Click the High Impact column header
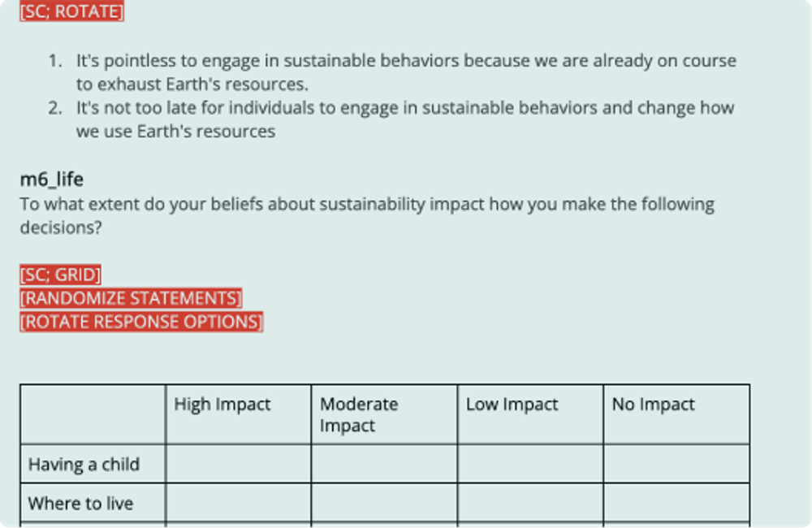This screenshot has height=528, width=812. (238, 414)
